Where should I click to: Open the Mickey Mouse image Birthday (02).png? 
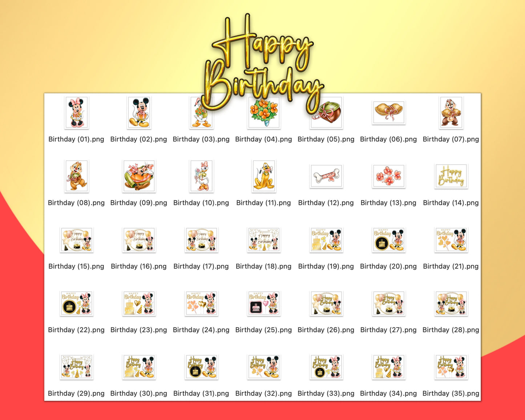click(x=139, y=113)
